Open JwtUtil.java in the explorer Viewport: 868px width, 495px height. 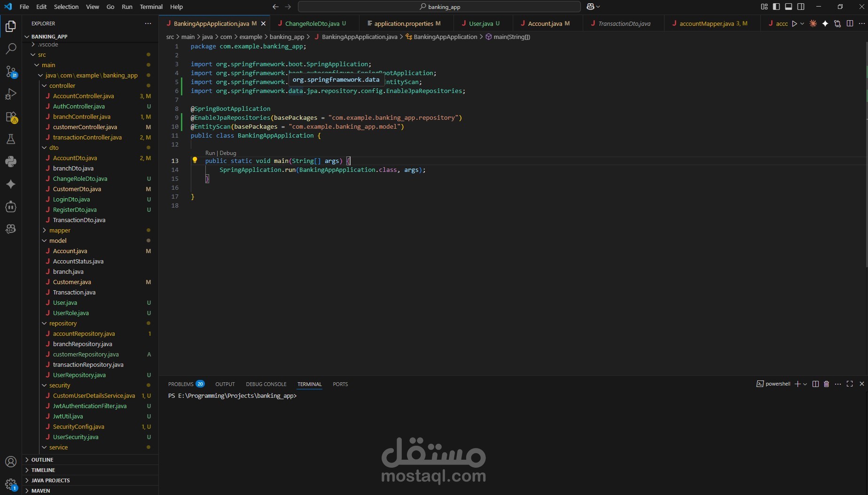coord(68,416)
